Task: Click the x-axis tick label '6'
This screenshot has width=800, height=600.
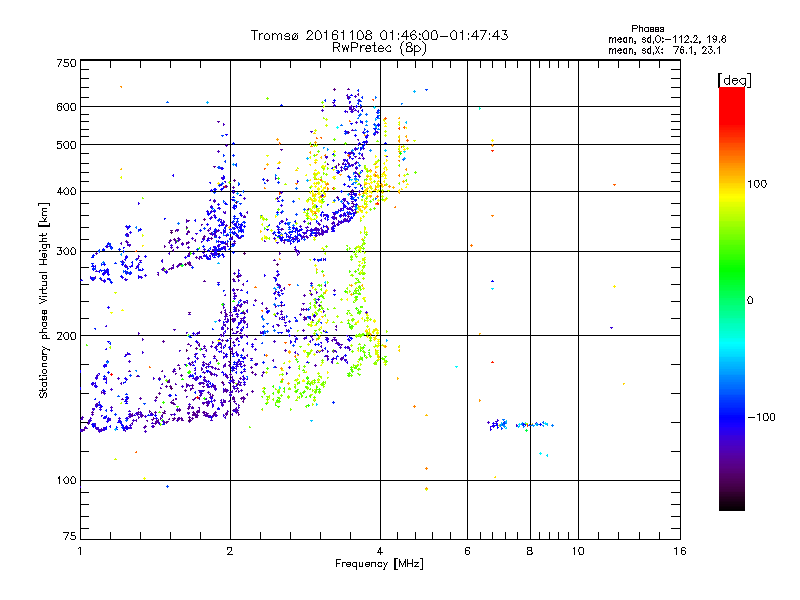Action: 467,551
